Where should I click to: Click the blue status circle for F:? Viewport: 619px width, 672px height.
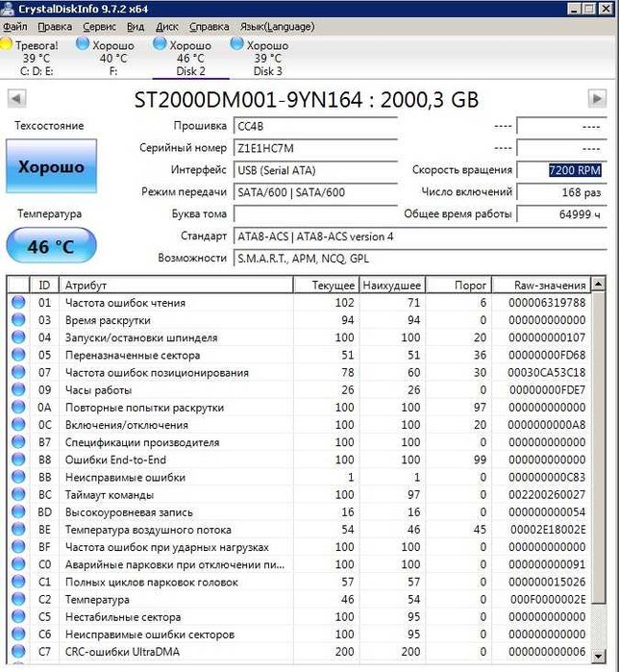[x=83, y=43]
